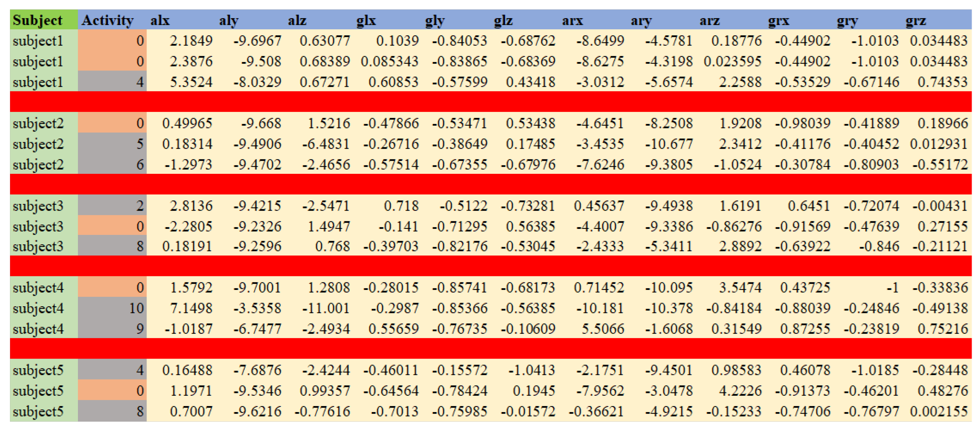Select the grz value 0.002155
The height and width of the screenshot is (429, 980).
(x=939, y=411)
